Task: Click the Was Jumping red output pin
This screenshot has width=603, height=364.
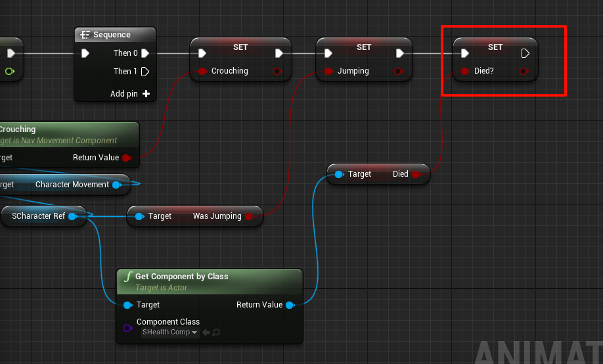Action: [x=249, y=217]
